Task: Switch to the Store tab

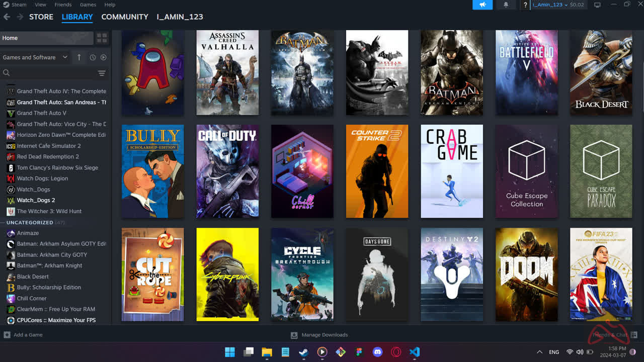Action: coord(41,17)
